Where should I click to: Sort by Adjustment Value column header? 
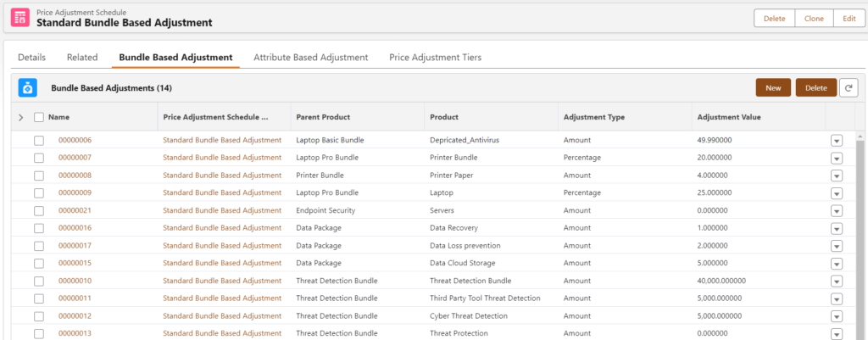click(729, 117)
